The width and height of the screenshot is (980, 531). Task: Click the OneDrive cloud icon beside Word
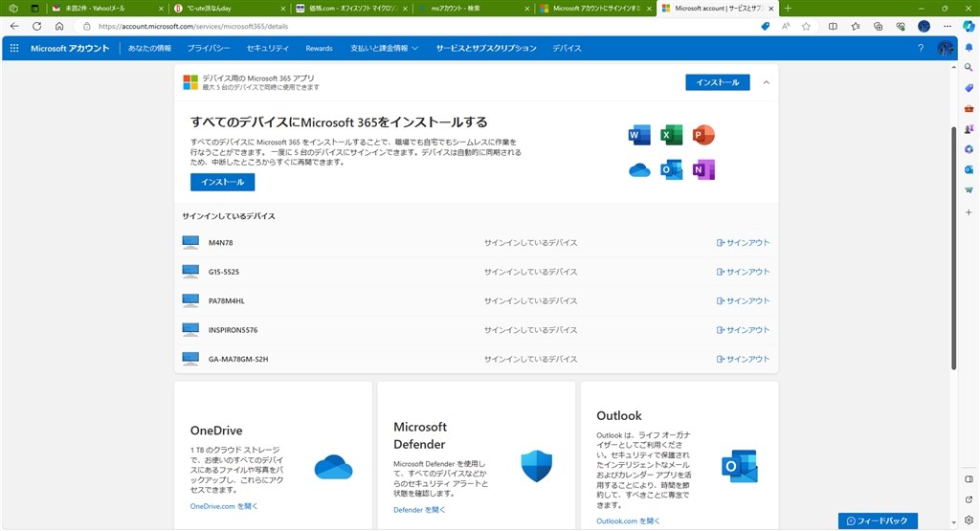tap(639, 170)
